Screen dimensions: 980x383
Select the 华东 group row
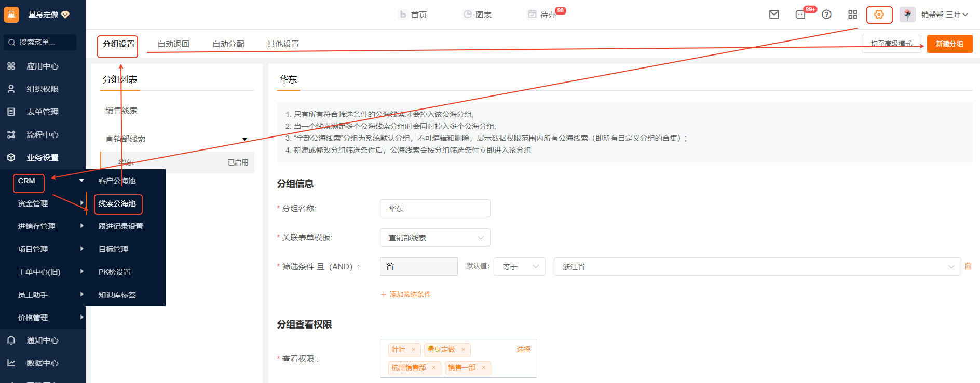click(x=177, y=162)
